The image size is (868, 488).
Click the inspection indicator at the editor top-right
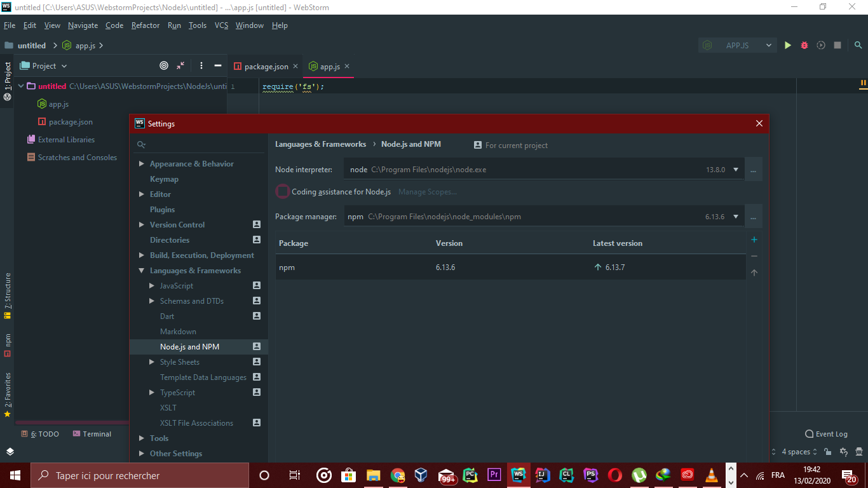[x=864, y=83]
